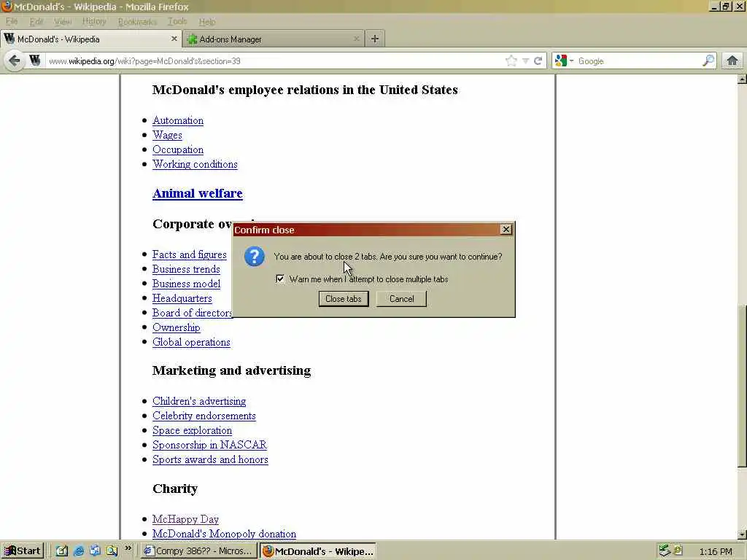The width and height of the screenshot is (747, 560).
Task: Click the scrollbar down arrow
Action: tap(742, 534)
